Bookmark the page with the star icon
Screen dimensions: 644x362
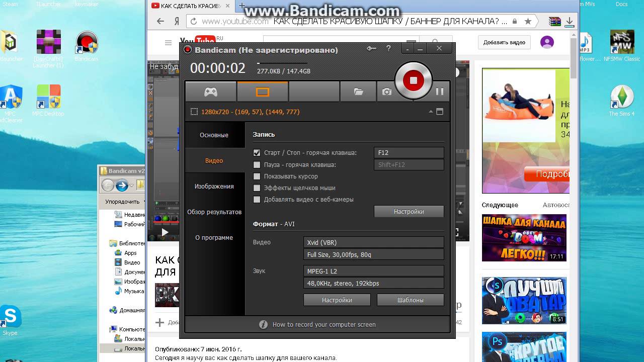click(528, 21)
